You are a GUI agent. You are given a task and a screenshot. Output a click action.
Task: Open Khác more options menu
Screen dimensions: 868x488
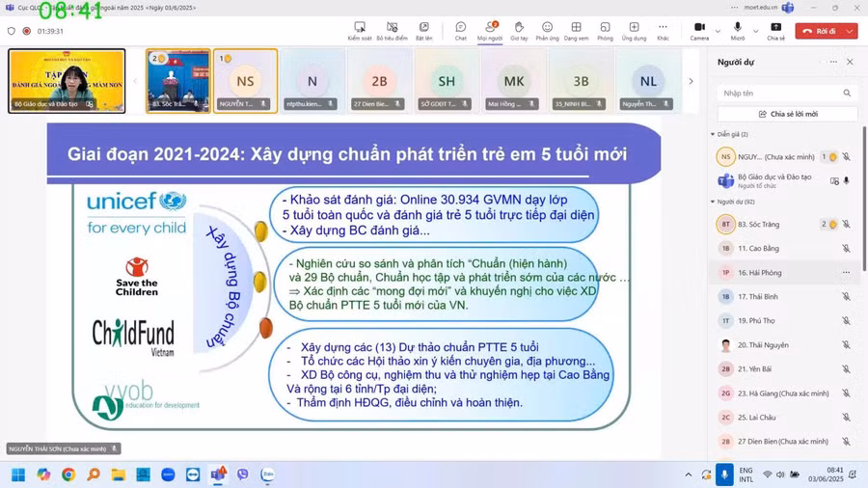coord(663,28)
